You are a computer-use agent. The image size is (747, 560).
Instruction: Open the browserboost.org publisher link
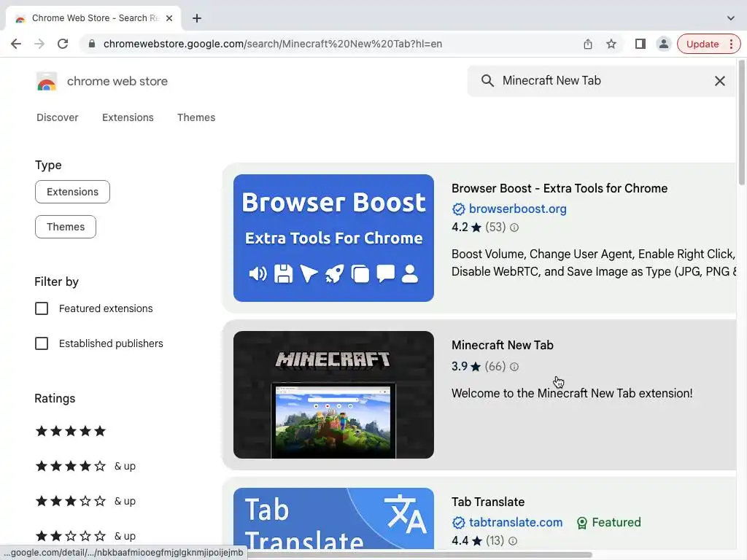click(x=517, y=209)
